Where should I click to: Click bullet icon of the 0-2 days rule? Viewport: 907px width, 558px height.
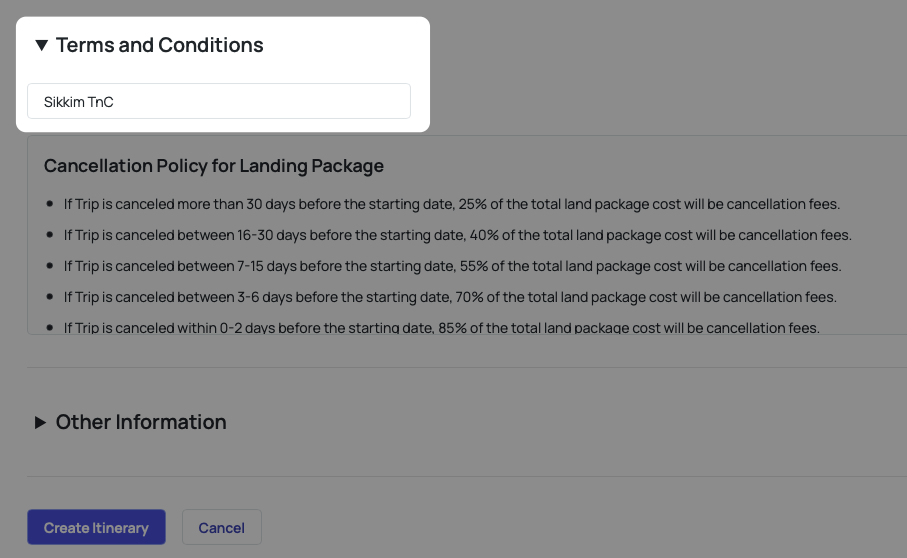[50, 327]
